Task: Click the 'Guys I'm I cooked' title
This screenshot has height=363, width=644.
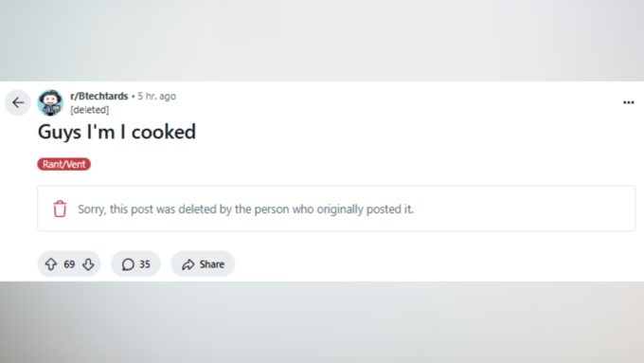Action: point(116,133)
